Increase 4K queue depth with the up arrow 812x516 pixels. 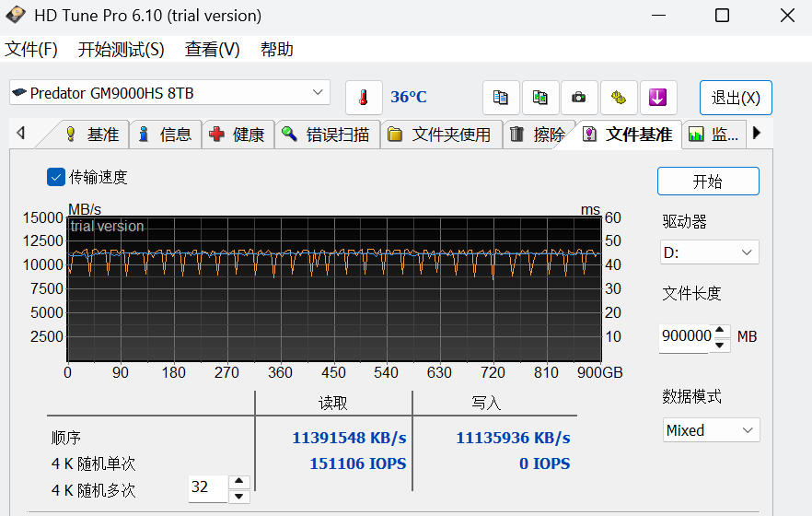(238, 481)
